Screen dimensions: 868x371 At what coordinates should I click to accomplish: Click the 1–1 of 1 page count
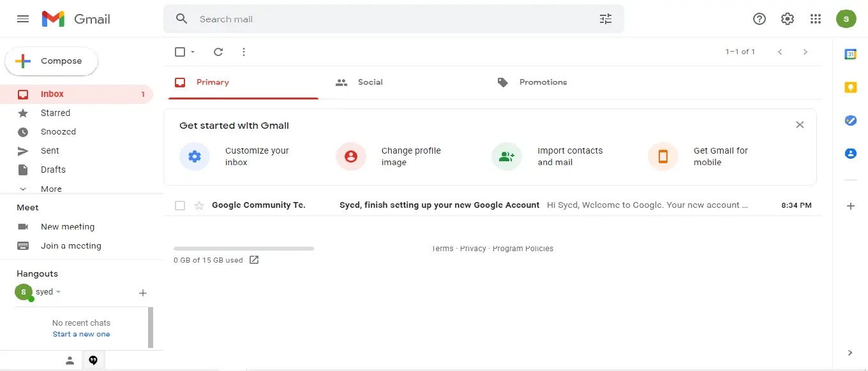pos(740,52)
